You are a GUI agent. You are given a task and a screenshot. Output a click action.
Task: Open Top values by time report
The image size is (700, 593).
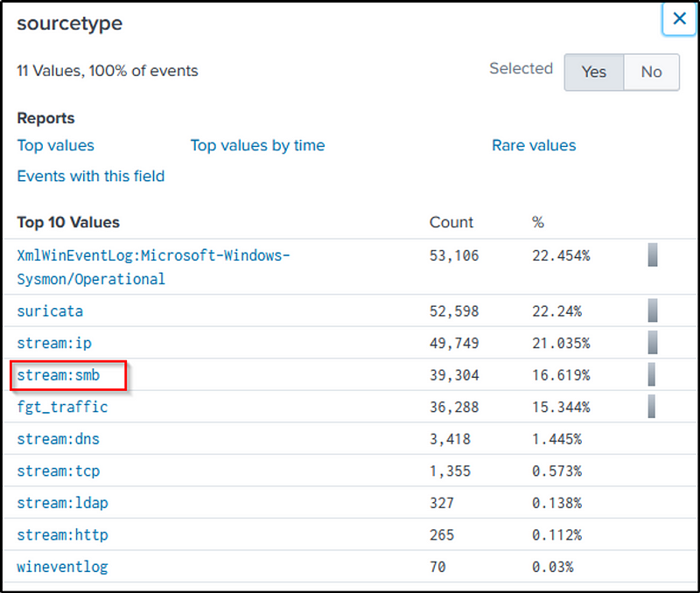[x=257, y=145]
